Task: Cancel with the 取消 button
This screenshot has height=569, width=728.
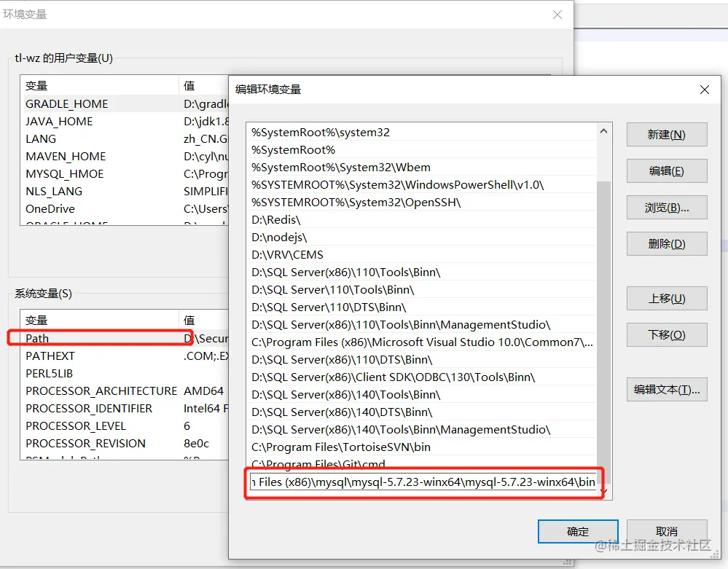Action: click(x=667, y=531)
